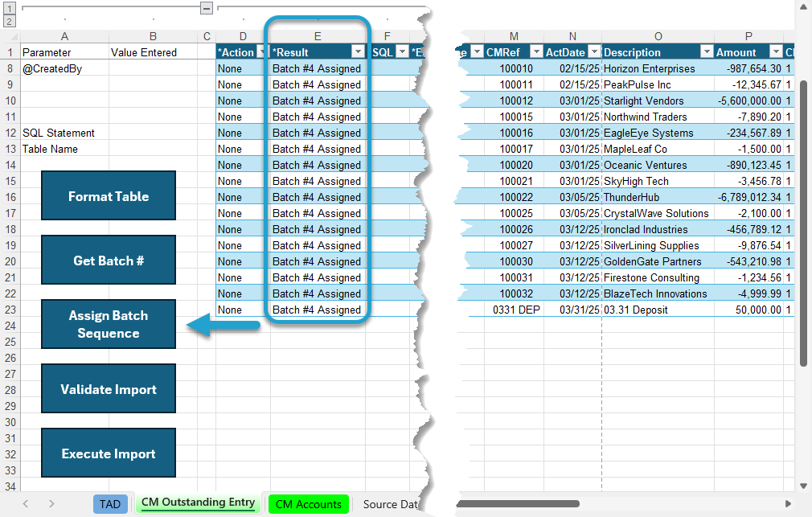Select column P header
812x517 pixels.
coord(748,36)
